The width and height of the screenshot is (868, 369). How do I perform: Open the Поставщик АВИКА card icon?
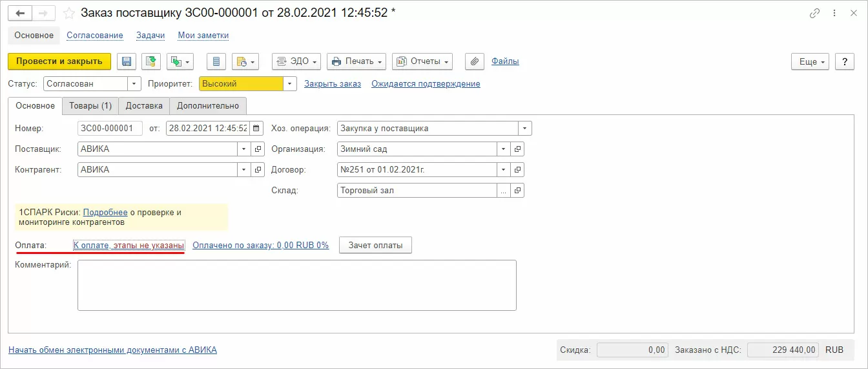point(258,149)
